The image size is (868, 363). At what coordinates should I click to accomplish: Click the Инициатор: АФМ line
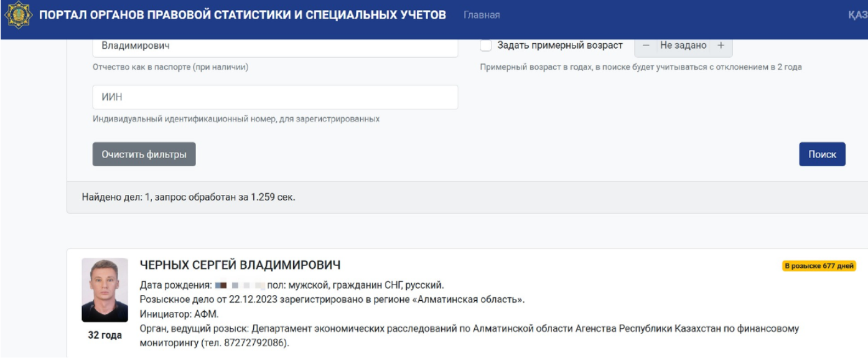pos(179,314)
